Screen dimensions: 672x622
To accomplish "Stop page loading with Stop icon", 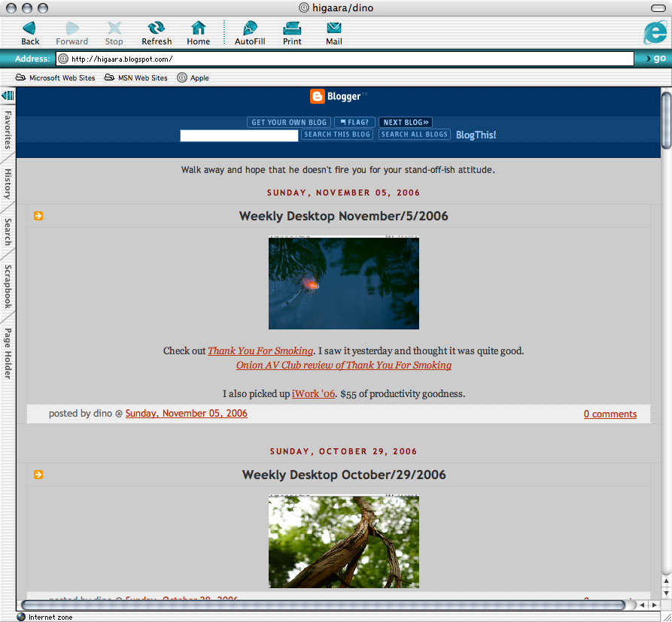I will tap(114, 33).
